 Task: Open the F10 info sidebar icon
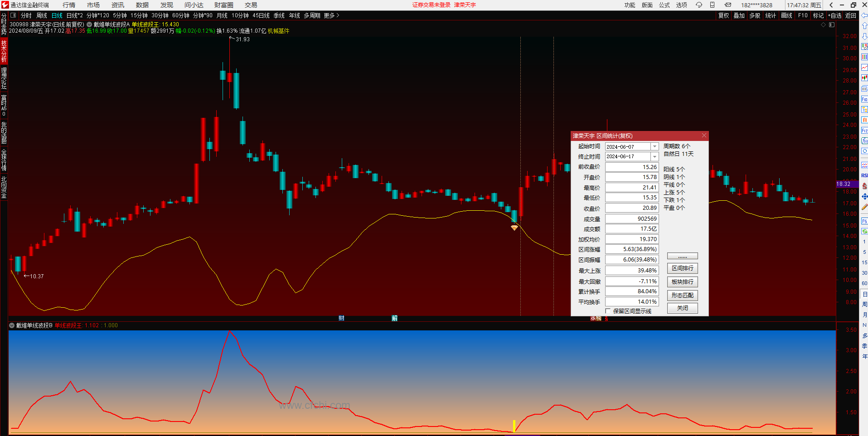[864, 99]
